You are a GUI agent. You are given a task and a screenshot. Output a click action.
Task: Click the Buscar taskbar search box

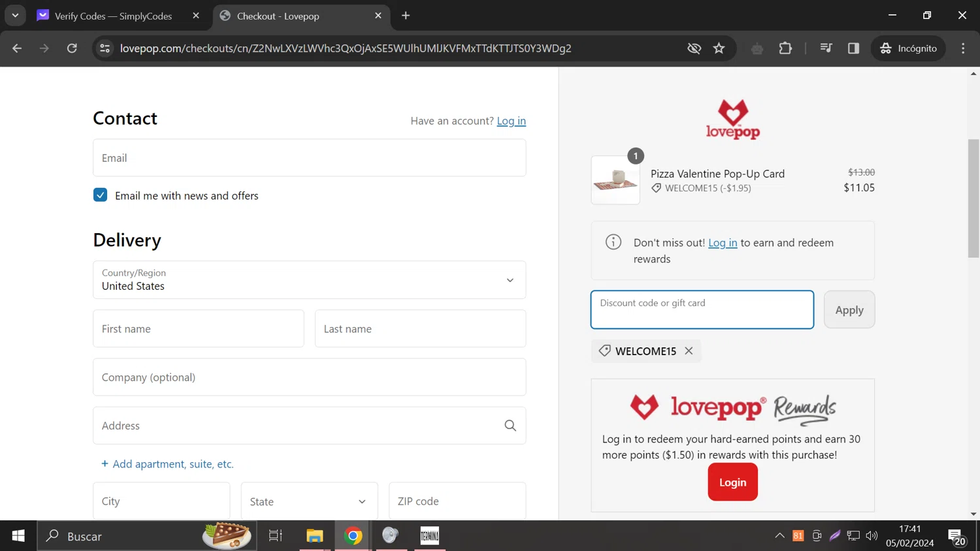click(147, 536)
